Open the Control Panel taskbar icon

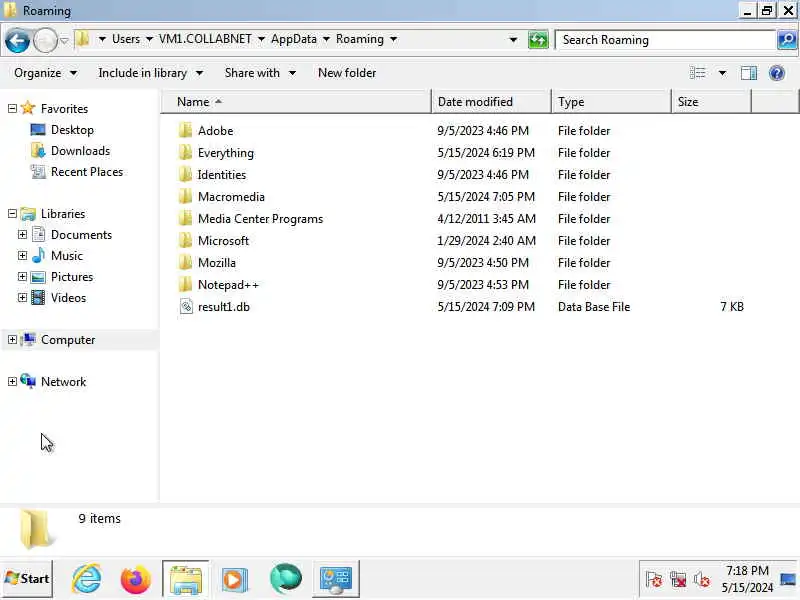tap(336, 579)
